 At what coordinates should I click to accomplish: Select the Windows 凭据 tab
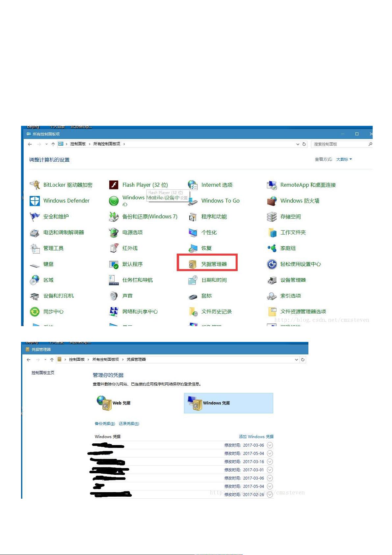(228, 403)
